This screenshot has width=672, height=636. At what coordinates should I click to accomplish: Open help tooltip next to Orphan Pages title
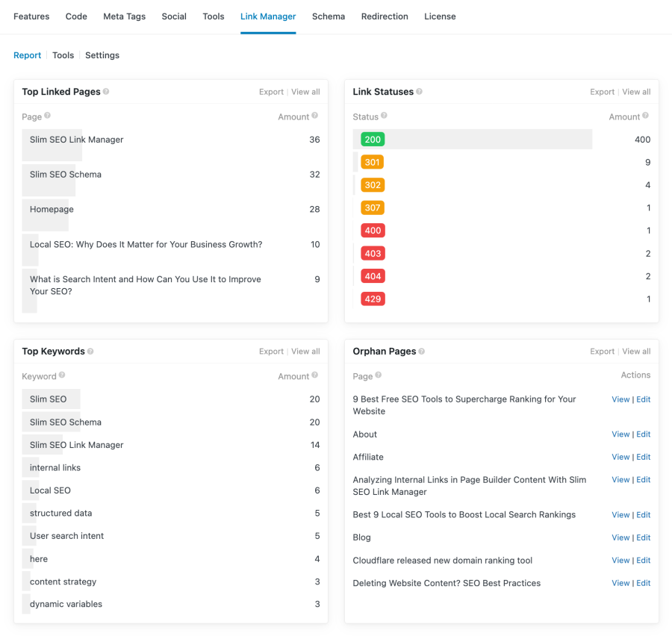tap(422, 351)
